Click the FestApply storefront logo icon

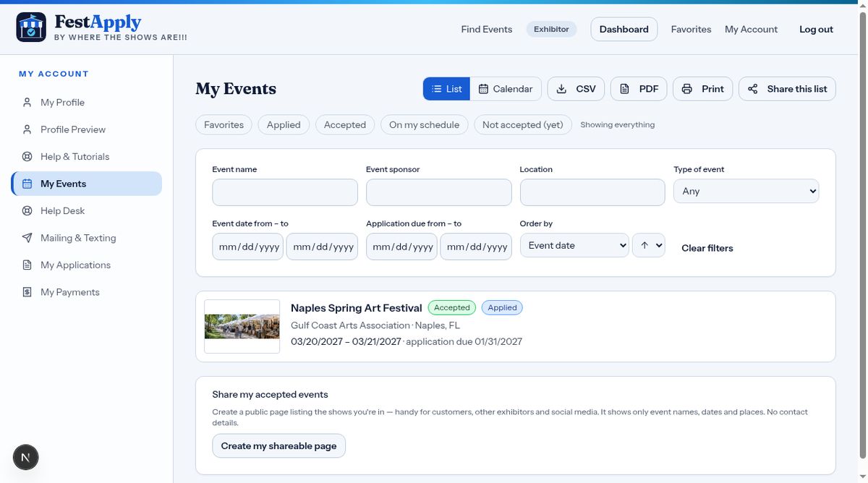pos(31,27)
